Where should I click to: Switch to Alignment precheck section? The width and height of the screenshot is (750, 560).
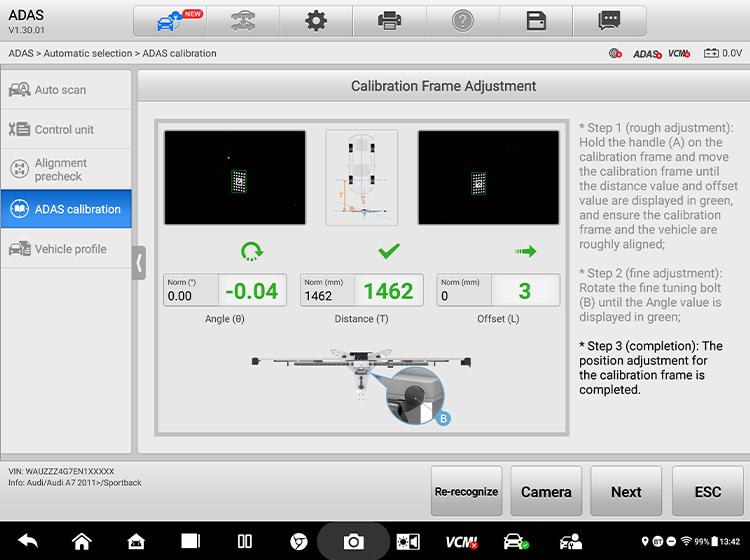click(x=66, y=169)
